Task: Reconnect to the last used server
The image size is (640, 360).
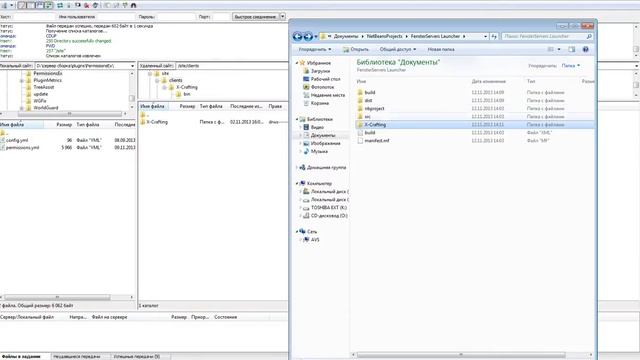Action: point(96,5)
